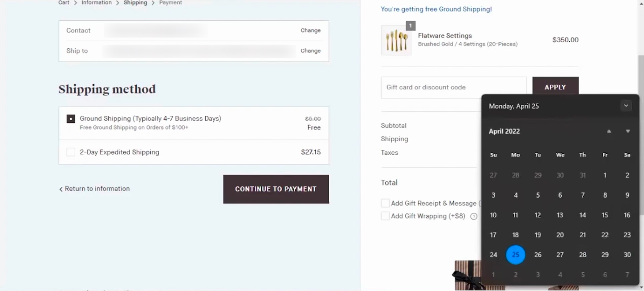Check Add Gift Receipt & Message
The width and height of the screenshot is (644, 291).
point(385,203)
